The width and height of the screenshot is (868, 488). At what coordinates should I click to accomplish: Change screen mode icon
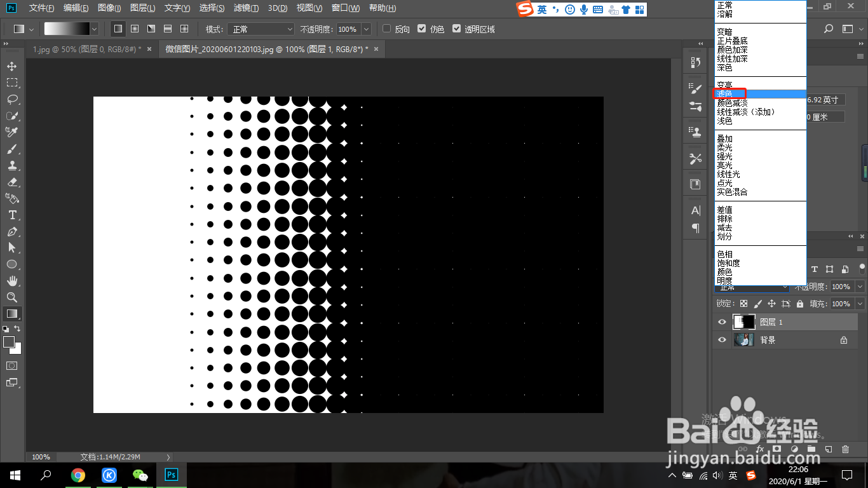tap(11, 383)
